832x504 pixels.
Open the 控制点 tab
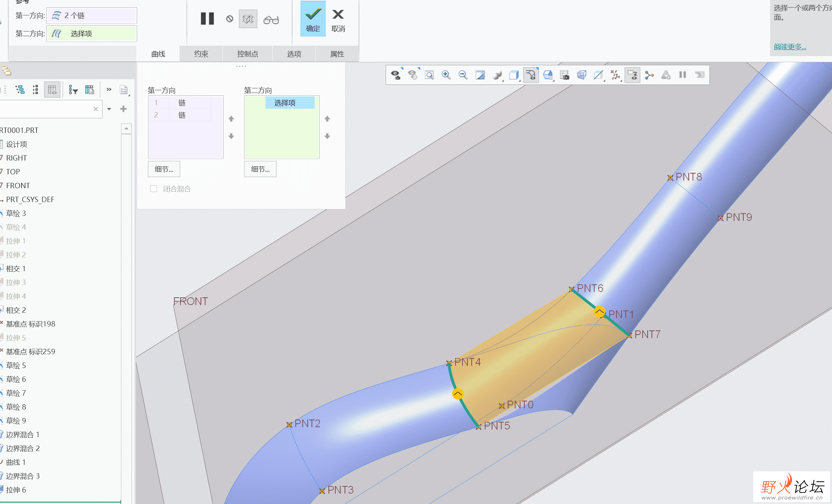(x=248, y=54)
